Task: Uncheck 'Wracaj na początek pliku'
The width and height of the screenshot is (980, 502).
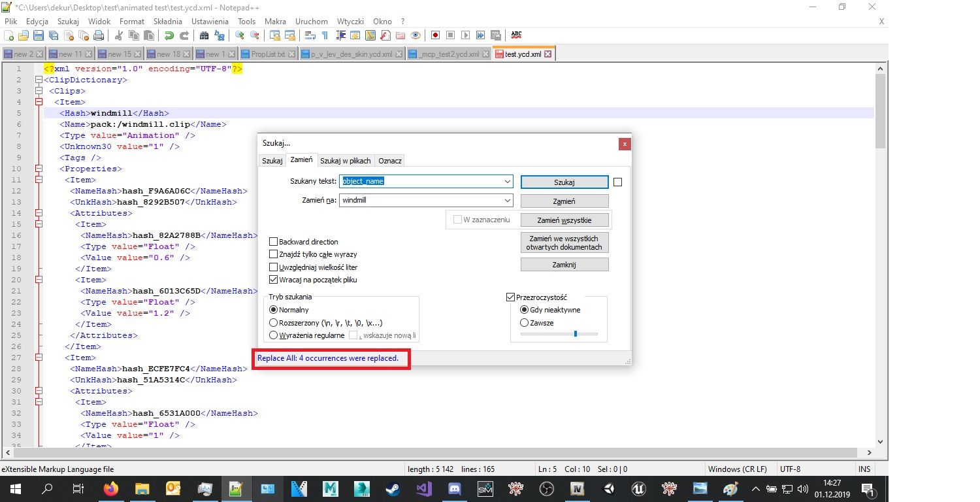Action: click(x=274, y=280)
